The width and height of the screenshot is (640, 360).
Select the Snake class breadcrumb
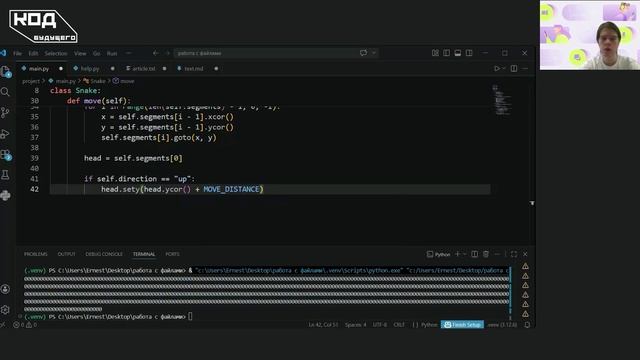(x=98, y=81)
